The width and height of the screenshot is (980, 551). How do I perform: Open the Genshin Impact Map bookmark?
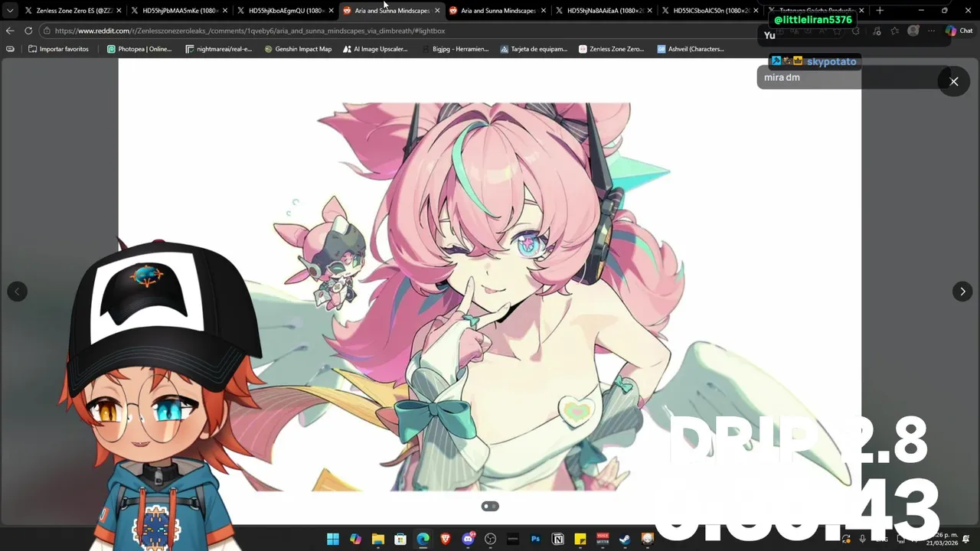click(298, 49)
